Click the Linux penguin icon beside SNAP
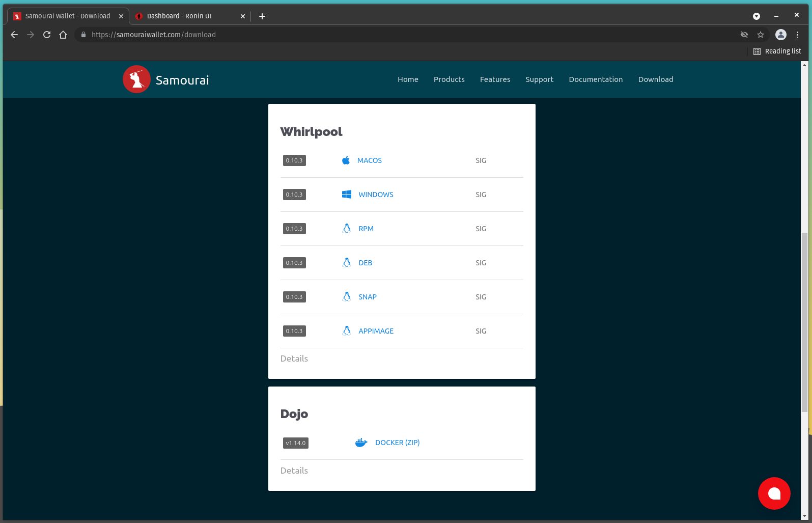Viewport: 812px width, 523px height. (347, 297)
